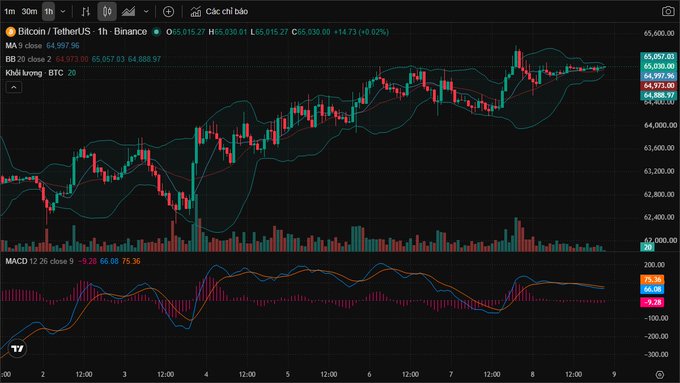Click the 65,030.00 current price label
Image resolution: width=680 pixels, height=383 pixels.
click(x=658, y=66)
